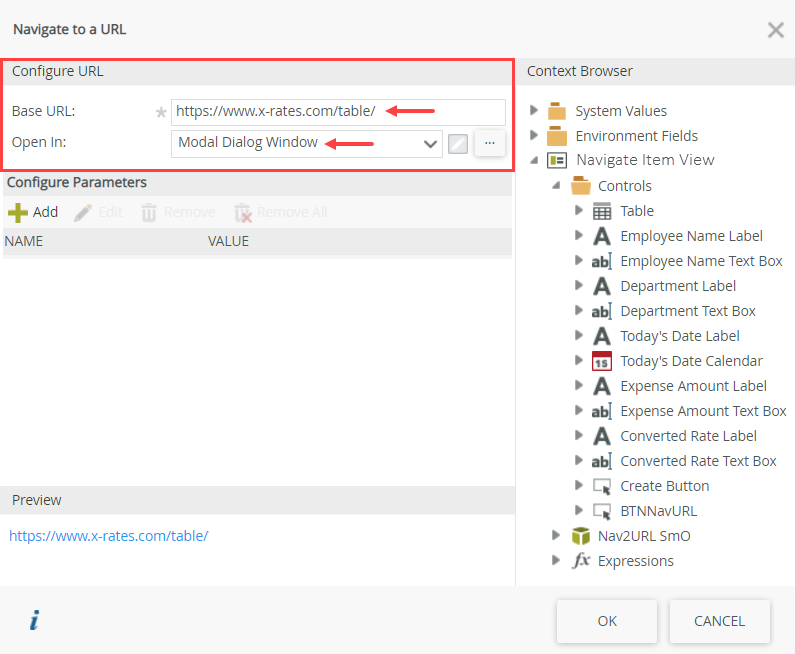Click the Department Text Box icon

point(602,311)
